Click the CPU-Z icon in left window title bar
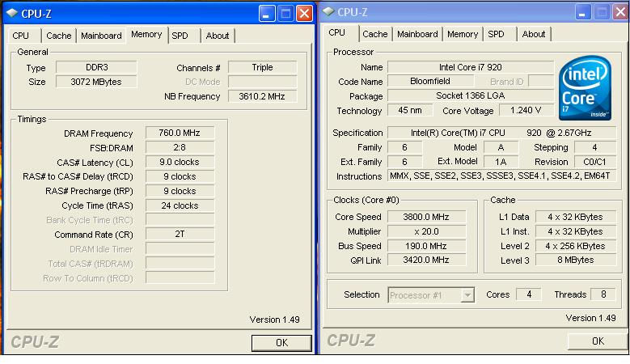This screenshot has height=364, width=630. 12,13
